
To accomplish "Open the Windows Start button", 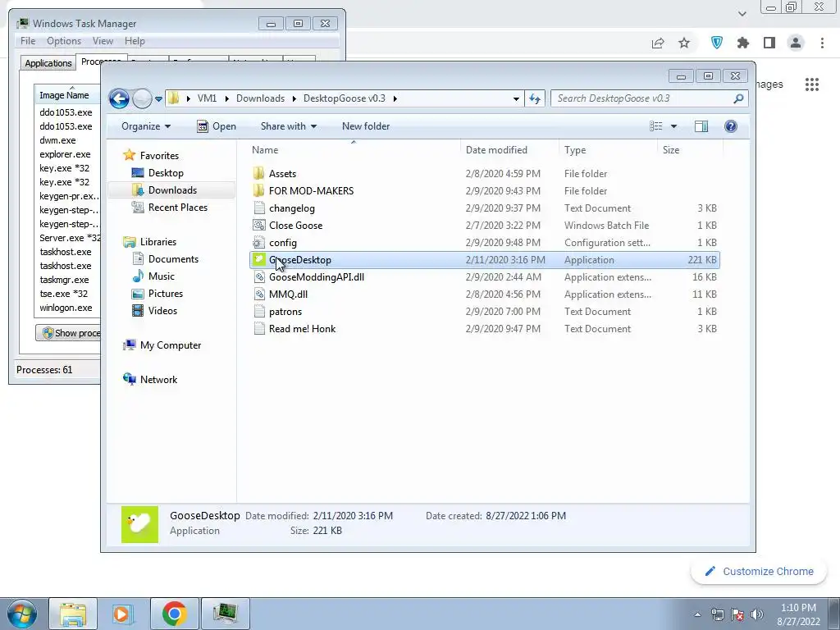I will 21,614.
